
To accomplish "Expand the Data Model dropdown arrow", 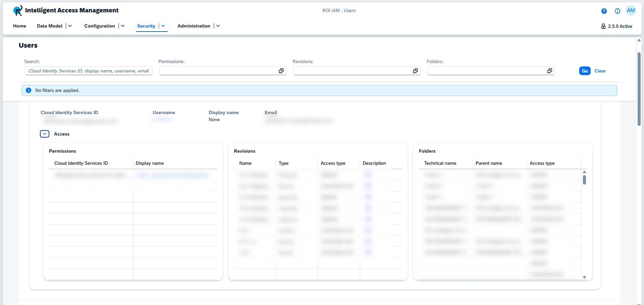I will pyautogui.click(x=70, y=26).
